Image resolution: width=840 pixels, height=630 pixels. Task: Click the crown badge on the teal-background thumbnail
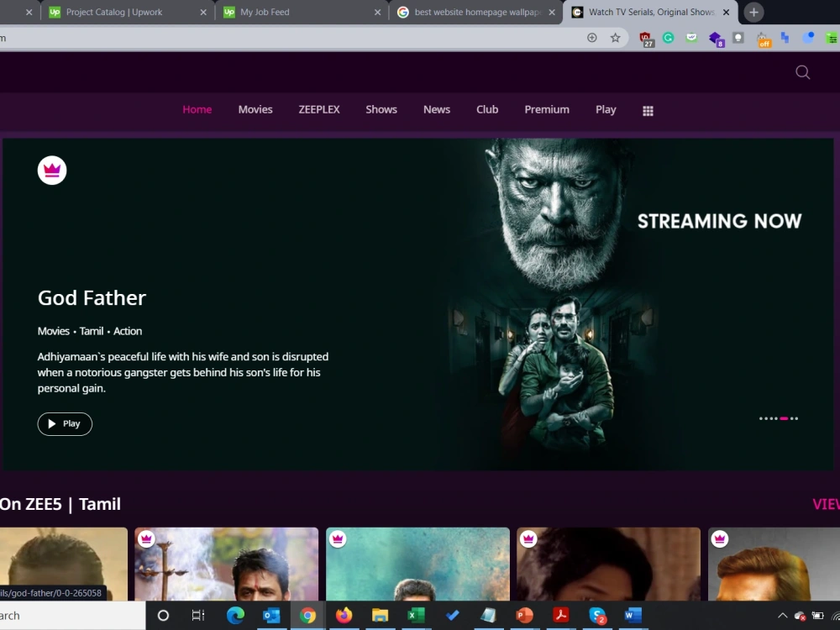(x=338, y=538)
